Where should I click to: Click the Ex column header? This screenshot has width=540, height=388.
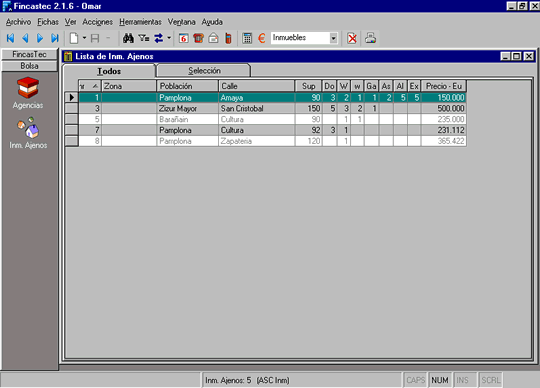414,86
